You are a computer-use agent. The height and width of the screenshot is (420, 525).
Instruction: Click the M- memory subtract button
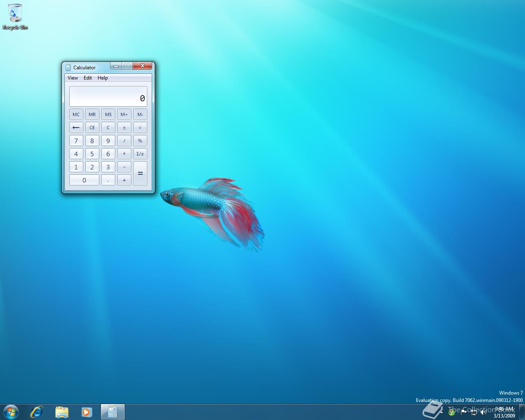(x=140, y=114)
